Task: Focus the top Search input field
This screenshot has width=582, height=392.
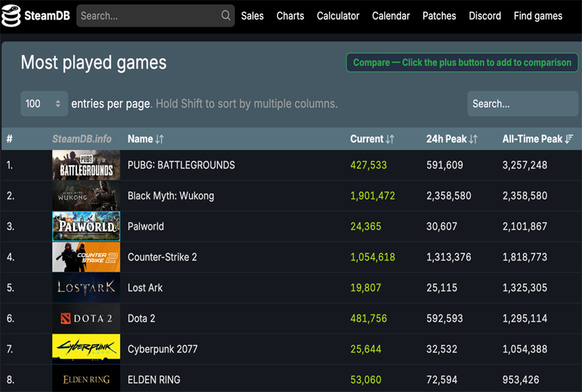Action: (x=155, y=16)
